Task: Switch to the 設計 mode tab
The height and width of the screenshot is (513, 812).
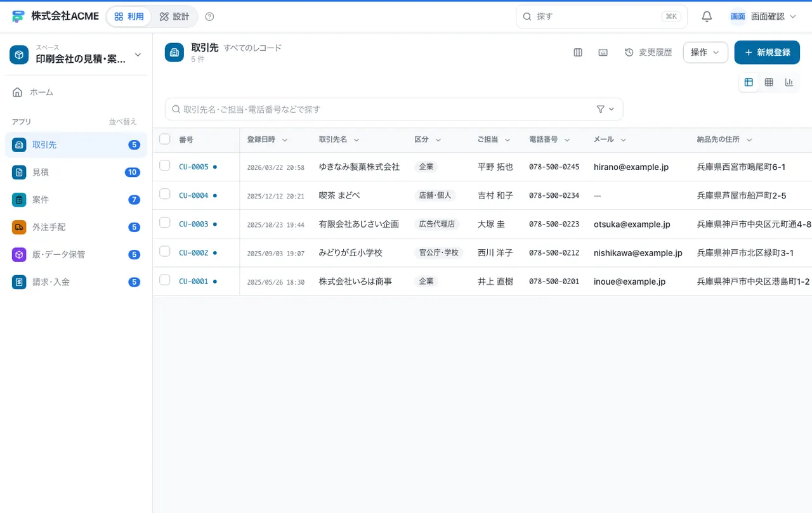Action: pos(174,16)
